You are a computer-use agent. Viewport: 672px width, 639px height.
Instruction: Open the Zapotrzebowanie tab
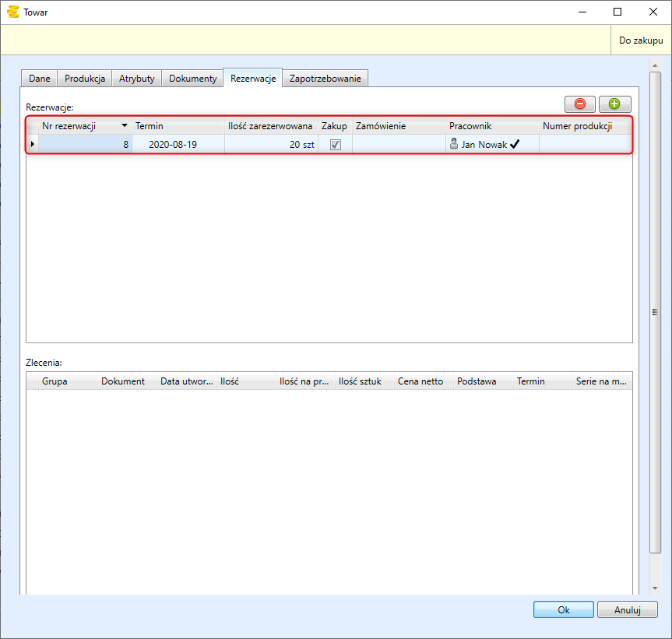click(325, 79)
